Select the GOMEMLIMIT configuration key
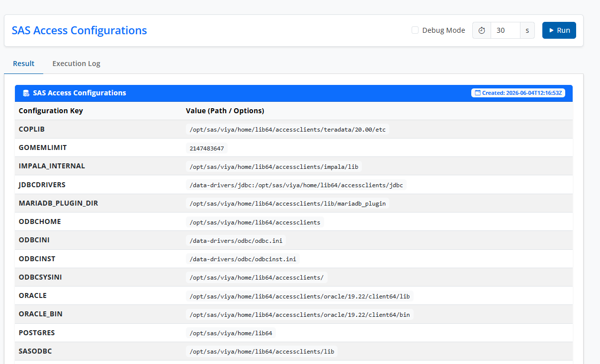The height and width of the screenshot is (364, 600). click(x=43, y=147)
